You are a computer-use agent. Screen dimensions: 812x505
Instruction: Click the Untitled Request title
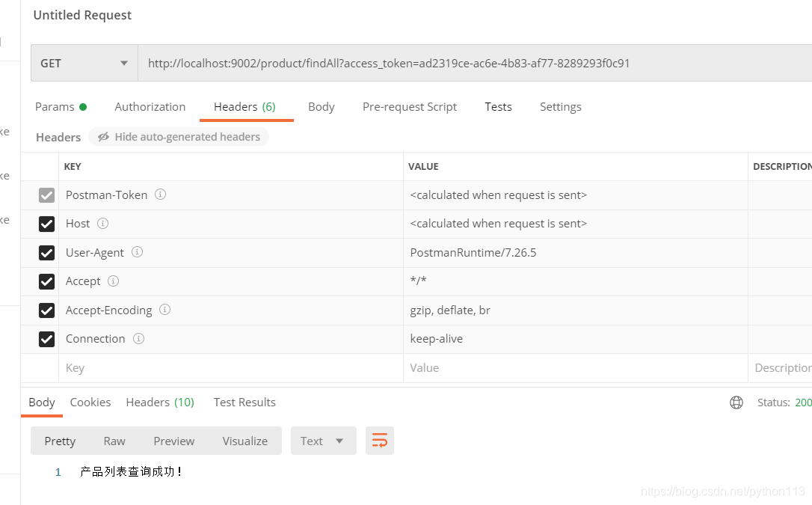(82, 15)
